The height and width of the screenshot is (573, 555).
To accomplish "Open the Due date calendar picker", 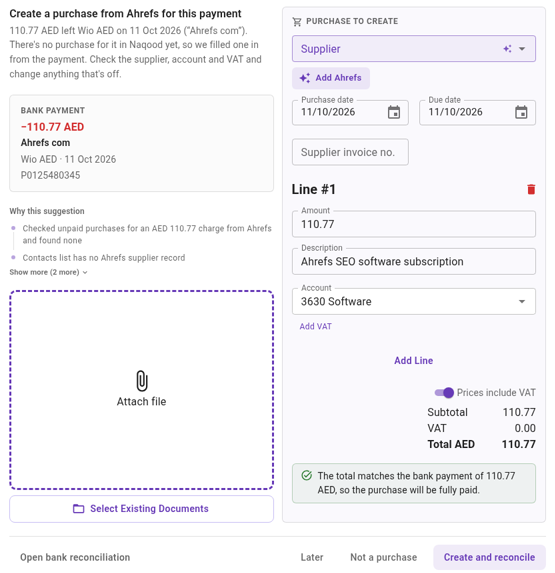I will 521,112.
